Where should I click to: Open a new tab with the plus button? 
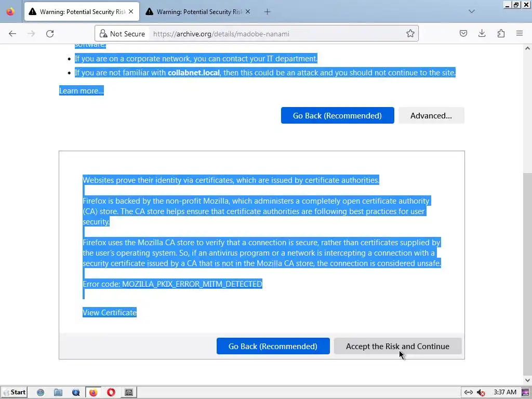tap(268, 12)
